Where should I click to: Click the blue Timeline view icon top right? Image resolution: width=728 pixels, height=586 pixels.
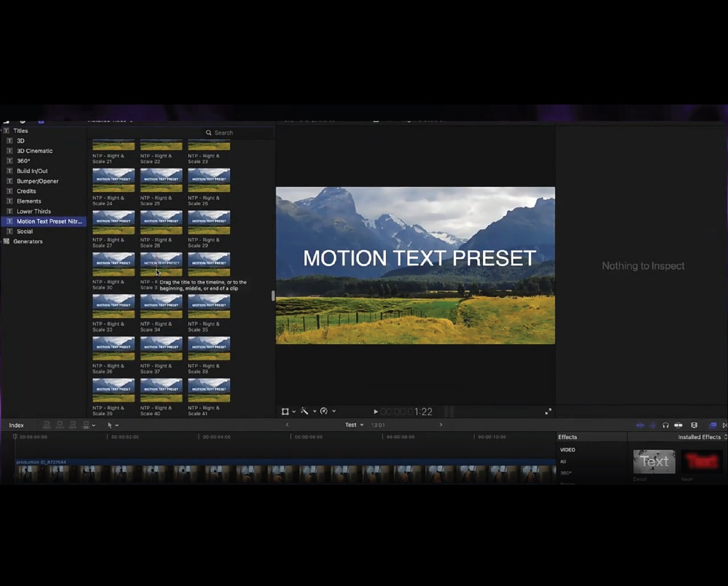coord(713,425)
